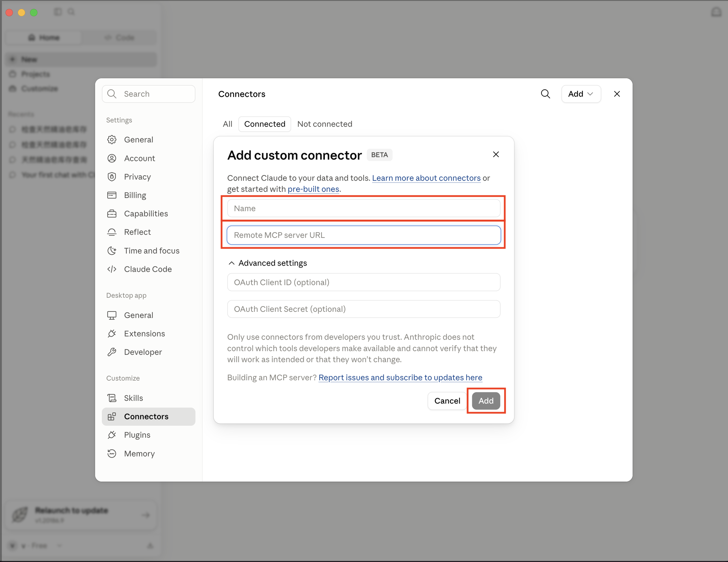Image resolution: width=728 pixels, height=562 pixels.
Task: Open Desktop app General settings
Action: (148, 315)
